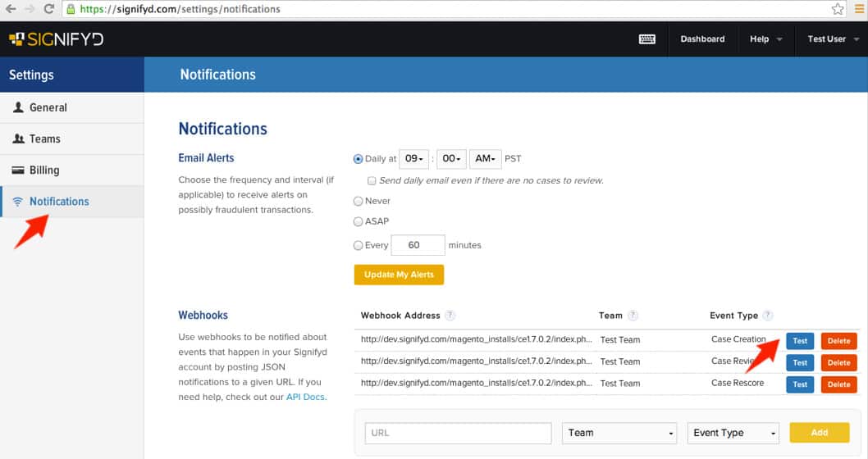The height and width of the screenshot is (459, 868).
Task: Open the minutes 00 dropdown
Action: [x=452, y=159]
